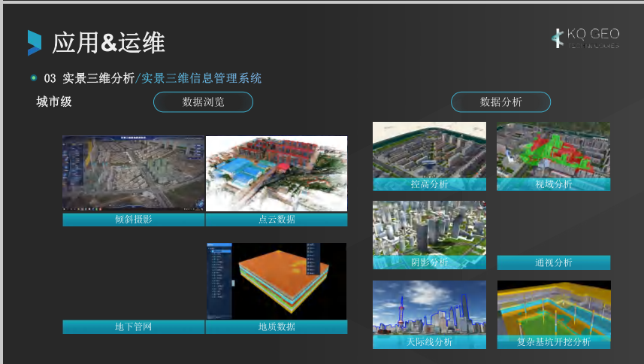The image size is (644, 364).
Task: Click the 地下管网 caption bar
Action: 133,327
